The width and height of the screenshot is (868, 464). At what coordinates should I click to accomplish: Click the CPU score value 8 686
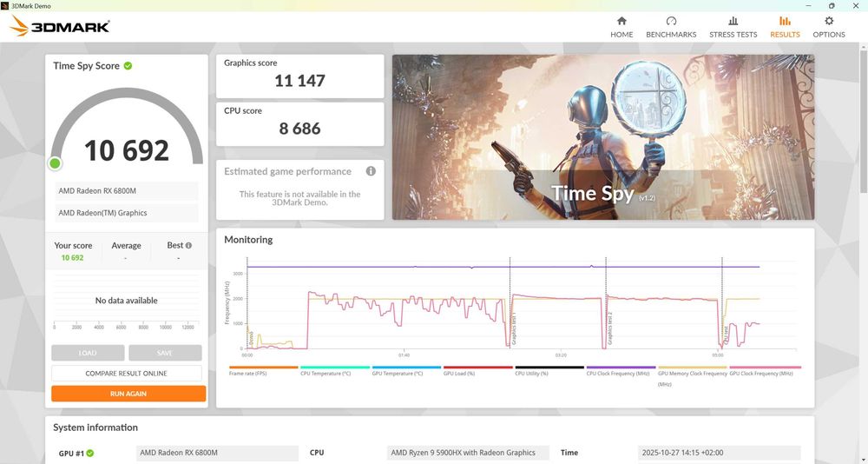pyautogui.click(x=299, y=129)
